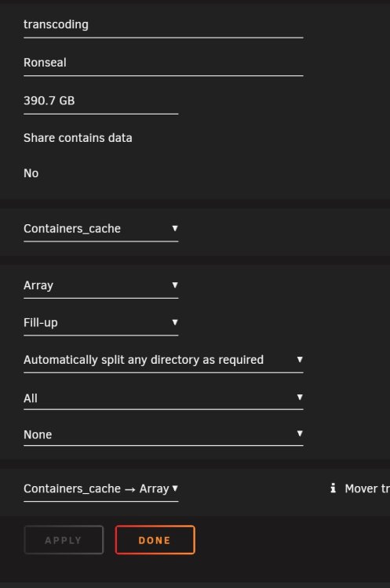Open the 'Automatically split any directory' dropdown

click(x=163, y=360)
